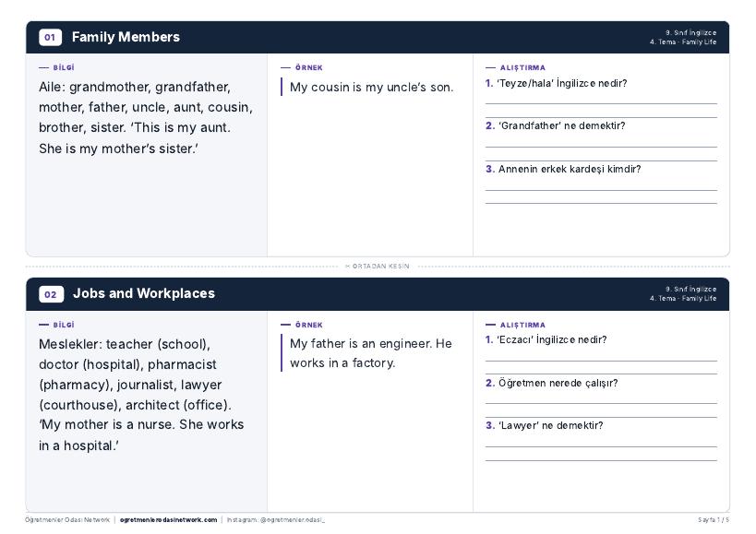The width and height of the screenshot is (756, 534).
Task: Click answer line under Öğretmen nerede çalışır
Action: pyautogui.click(x=601, y=404)
